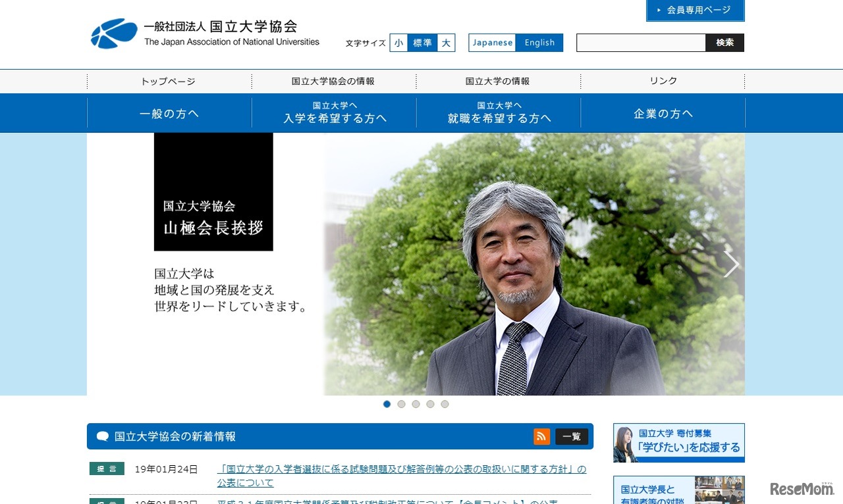Viewport: 843px width, 504px height.
Task: Open the 国立大学協会の情報 menu
Action: tap(333, 81)
